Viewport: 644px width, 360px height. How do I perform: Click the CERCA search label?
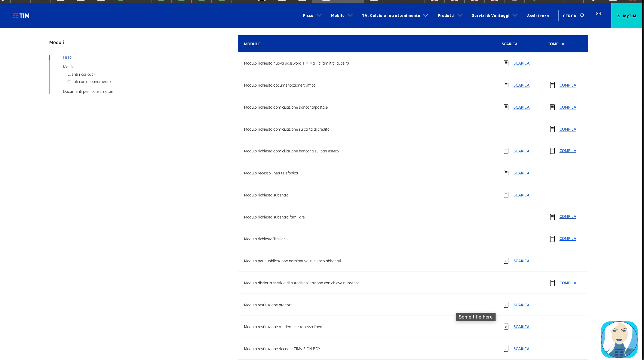pyautogui.click(x=570, y=16)
